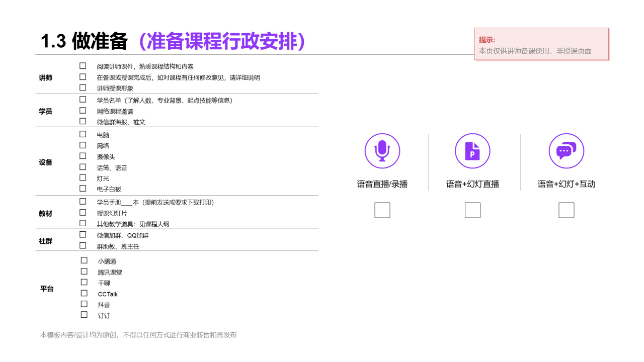
Task: Tick checkbox for 群助教、班主任
Action: 83,246
